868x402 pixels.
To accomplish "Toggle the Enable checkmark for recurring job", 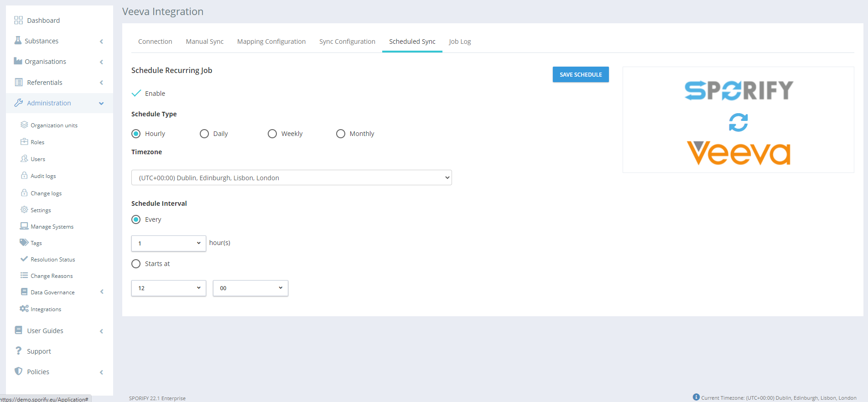I will 136,93.
